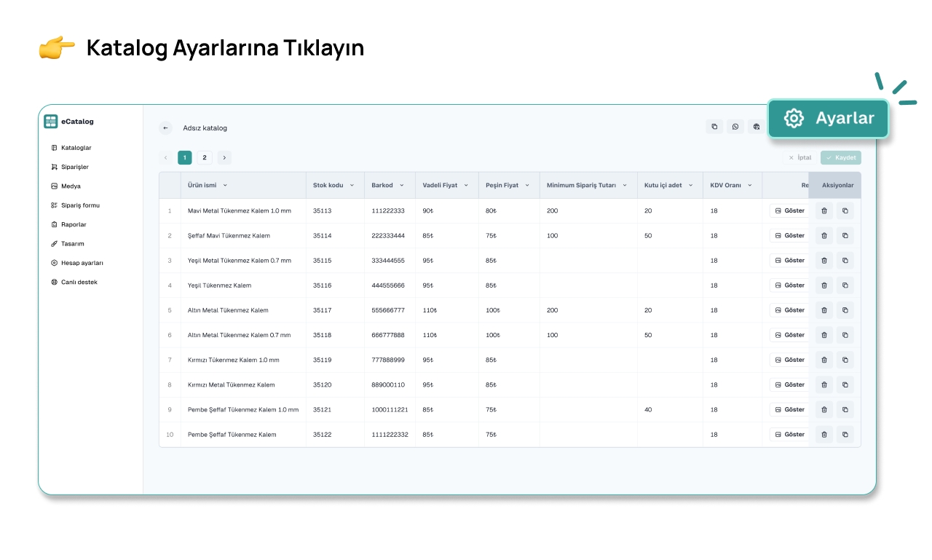This screenshot has height=560, width=932.
Task: Open Siparişler in the sidebar
Action: tap(74, 167)
